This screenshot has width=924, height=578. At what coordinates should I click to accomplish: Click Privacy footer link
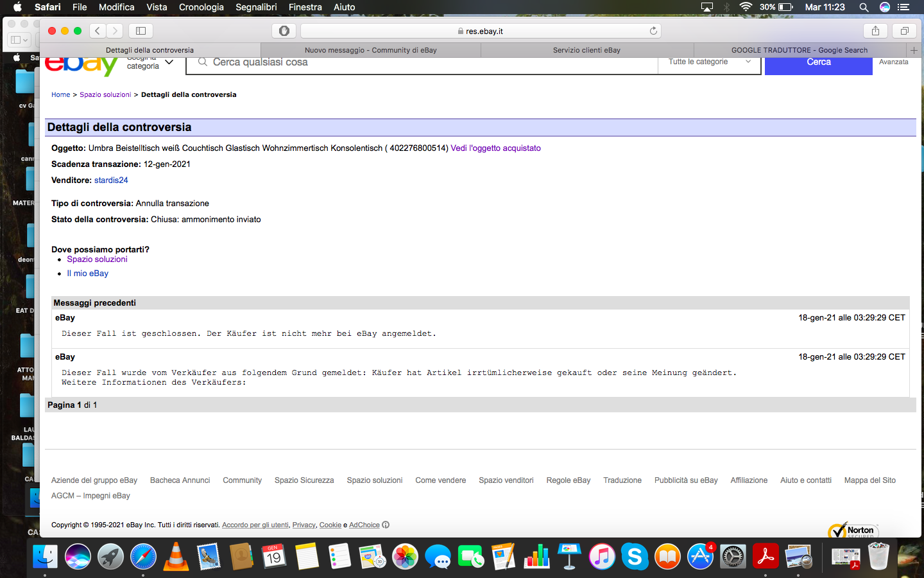(304, 525)
